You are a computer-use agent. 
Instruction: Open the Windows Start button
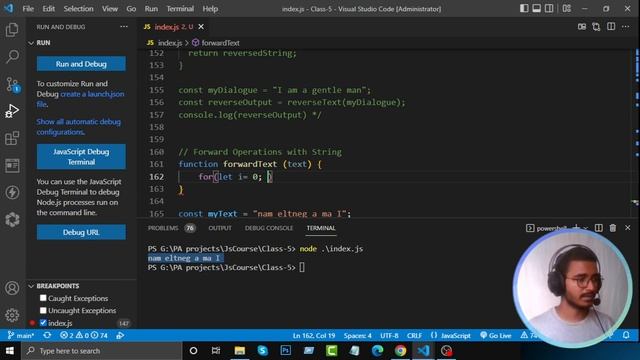[x=10, y=351]
